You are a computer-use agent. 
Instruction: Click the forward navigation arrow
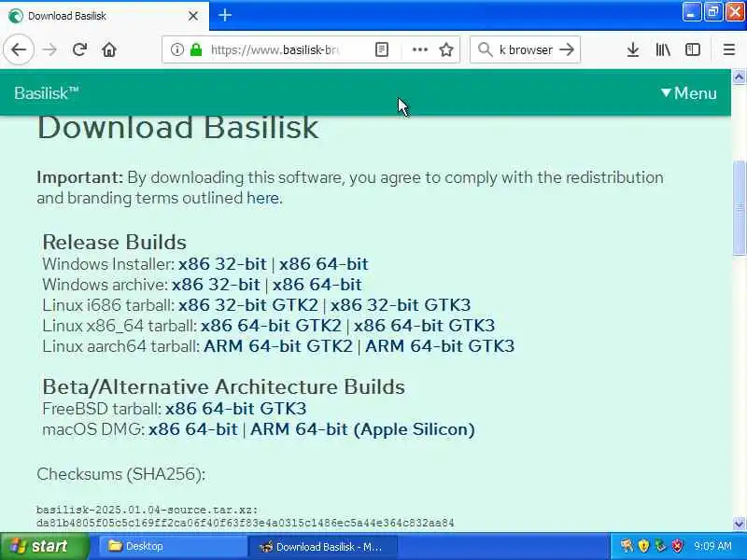click(49, 49)
